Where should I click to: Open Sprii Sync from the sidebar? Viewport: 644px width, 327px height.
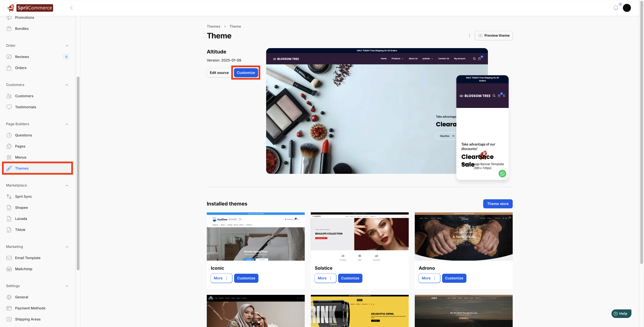click(x=23, y=196)
